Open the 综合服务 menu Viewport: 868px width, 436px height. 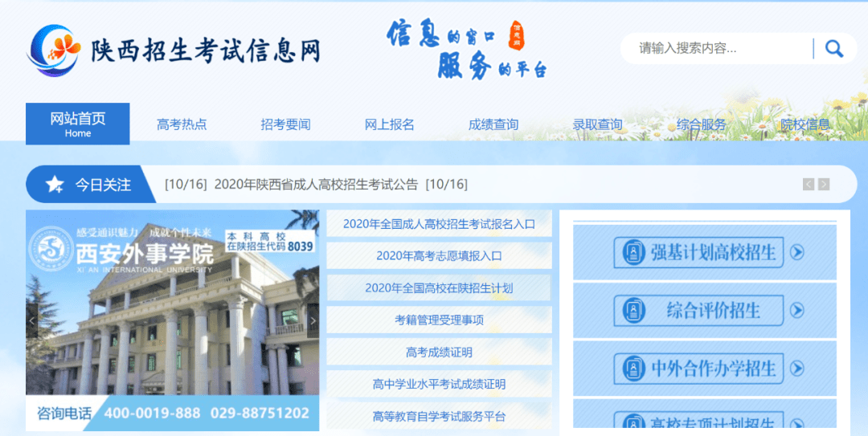(702, 124)
